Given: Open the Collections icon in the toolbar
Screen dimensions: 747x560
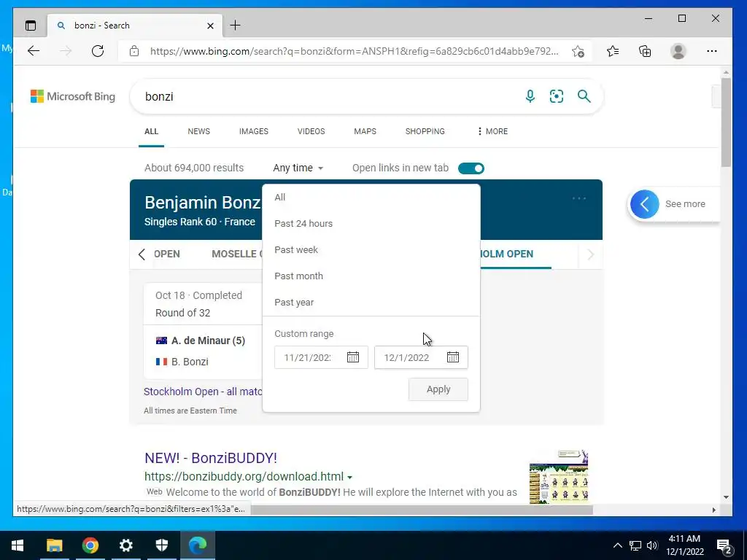Looking at the screenshot, I should [645, 51].
